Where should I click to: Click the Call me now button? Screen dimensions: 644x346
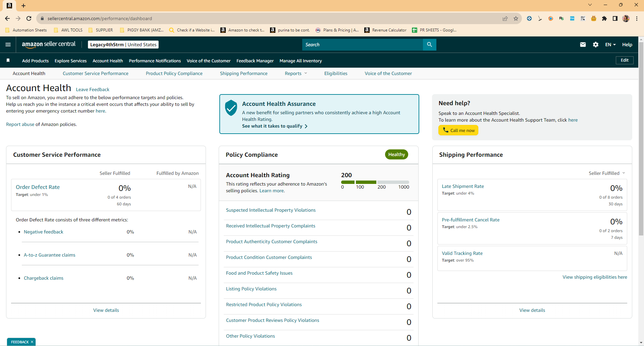coord(458,130)
